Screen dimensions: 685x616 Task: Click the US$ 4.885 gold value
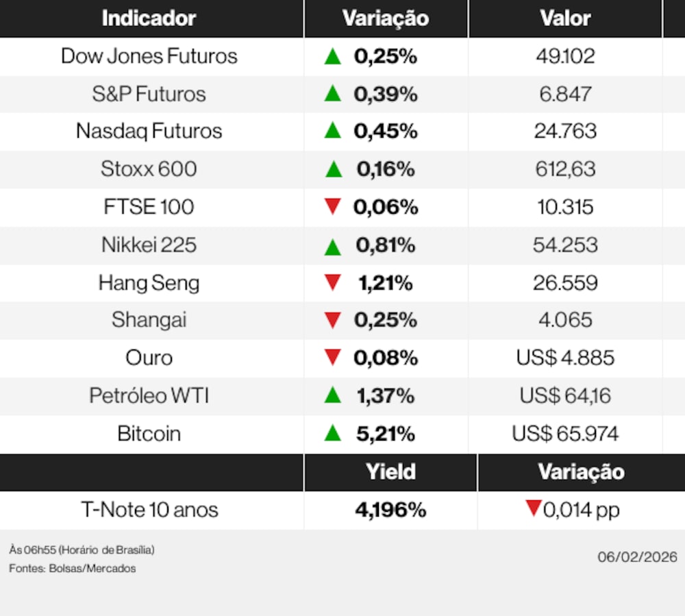click(565, 358)
